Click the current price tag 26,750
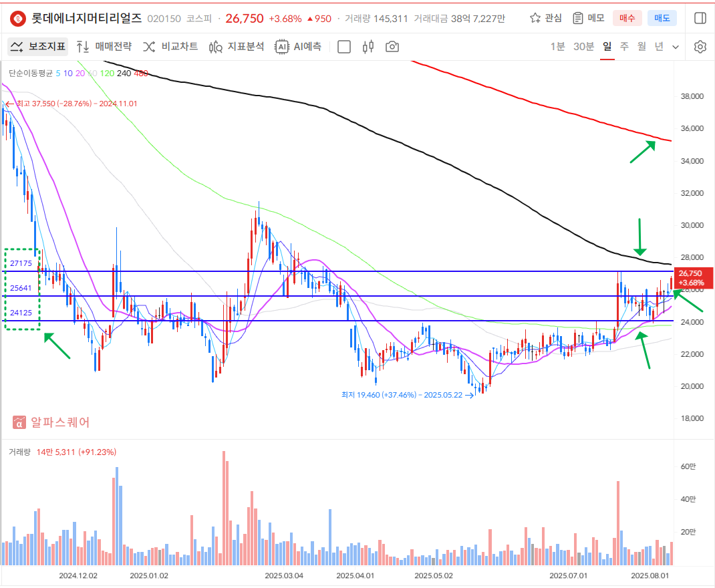Screen dimensions: 715x588 coord(693,278)
